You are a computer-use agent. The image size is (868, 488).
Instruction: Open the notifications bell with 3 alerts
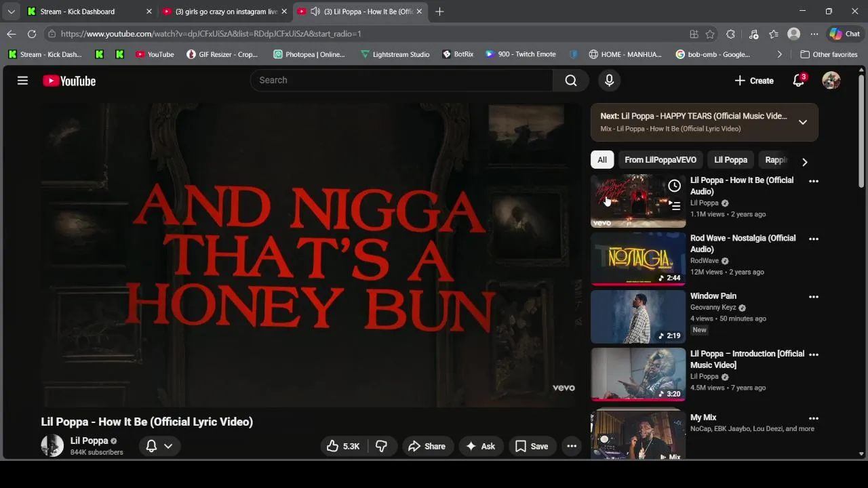pyautogui.click(x=799, y=81)
